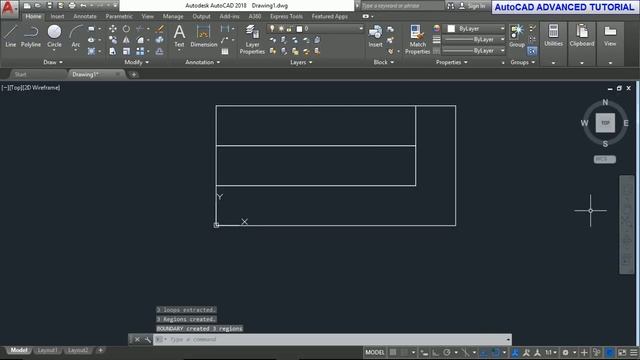Click TOP face of the ViewCube

click(605, 123)
